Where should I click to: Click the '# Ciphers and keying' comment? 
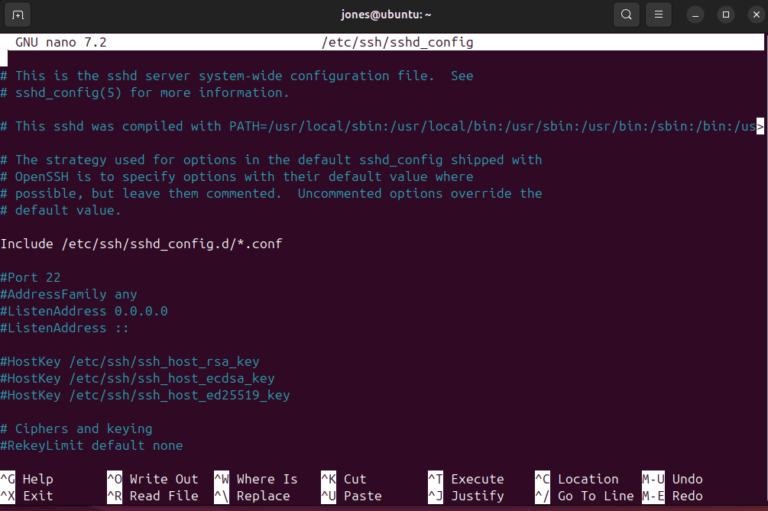click(x=76, y=429)
